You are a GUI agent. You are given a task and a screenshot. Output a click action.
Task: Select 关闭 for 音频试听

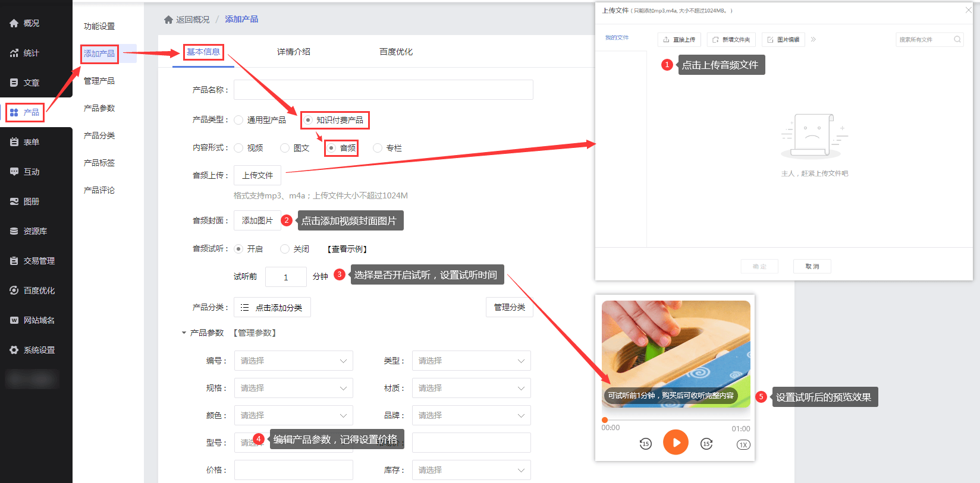[285, 249]
